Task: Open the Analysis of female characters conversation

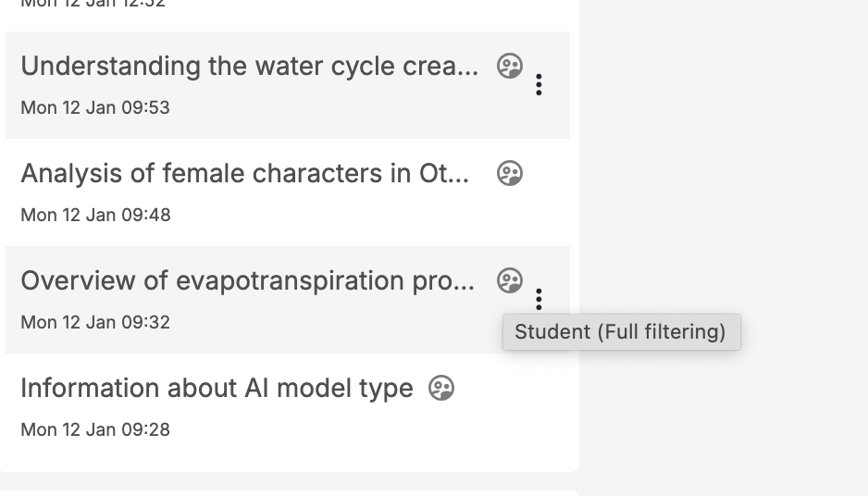Action: [x=244, y=174]
